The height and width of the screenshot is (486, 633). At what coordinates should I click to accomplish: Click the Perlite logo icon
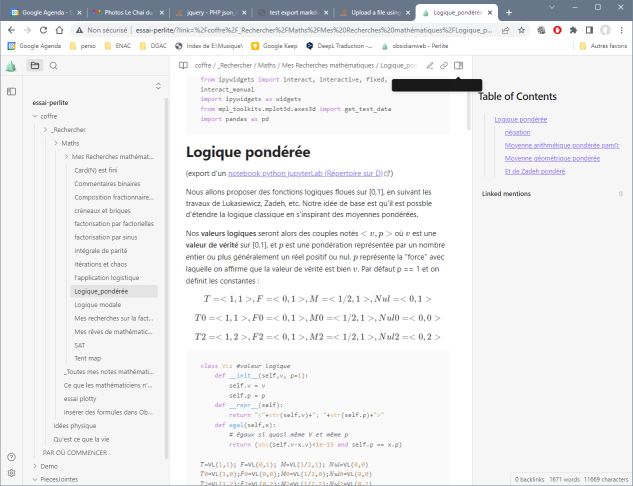pyautogui.click(x=11, y=66)
